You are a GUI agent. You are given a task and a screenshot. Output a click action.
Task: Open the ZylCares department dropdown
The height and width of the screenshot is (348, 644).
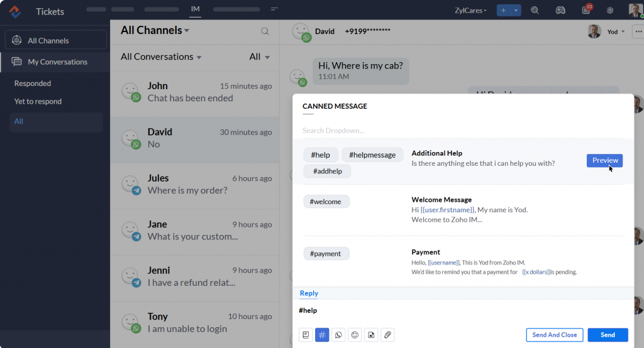click(x=470, y=11)
